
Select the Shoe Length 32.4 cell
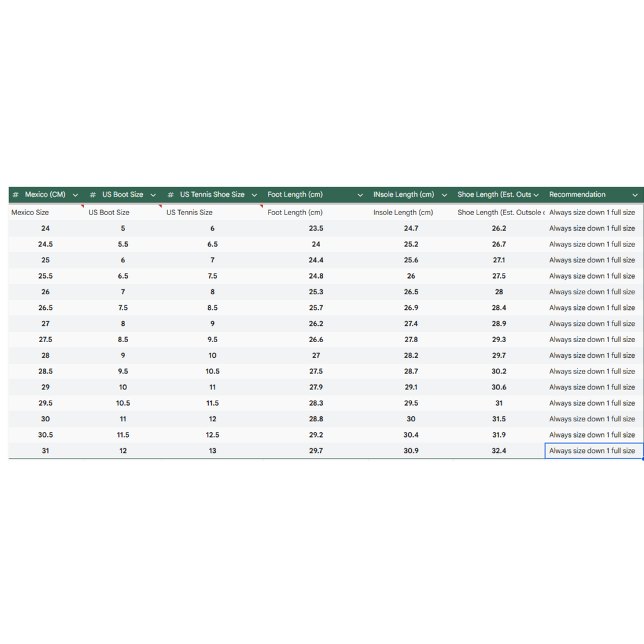(499, 451)
